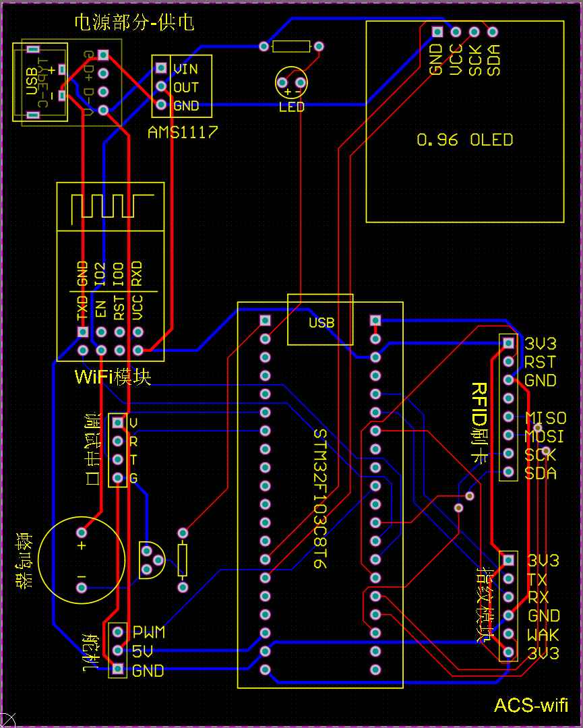Click the 0.96 OLED label
Screen dimensions: 583x728
coord(465,140)
